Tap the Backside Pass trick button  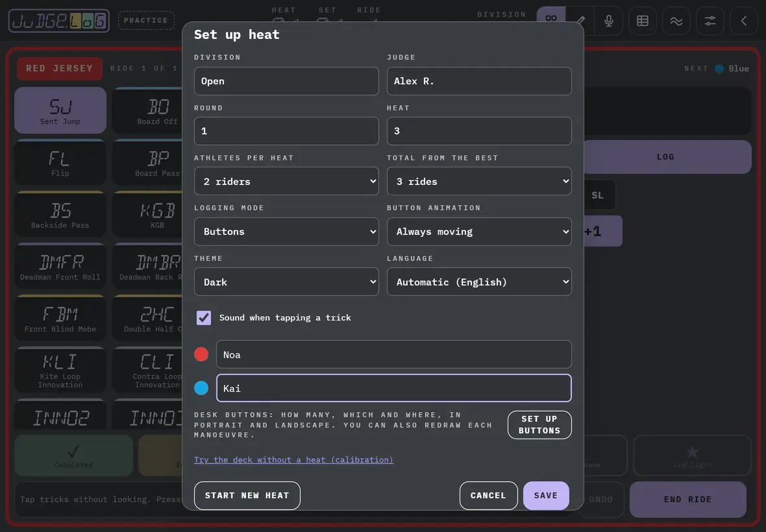click(60, 214)
